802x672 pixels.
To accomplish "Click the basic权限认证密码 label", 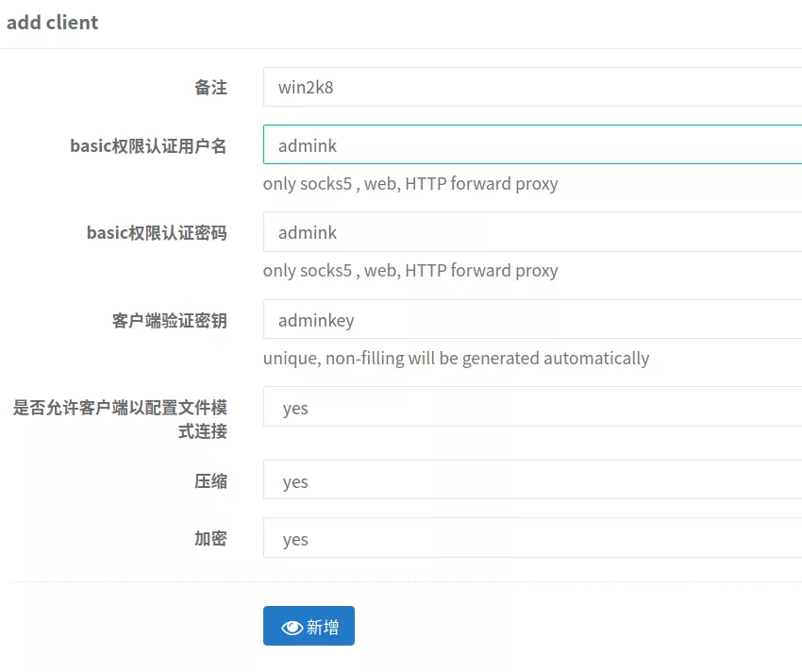I will [x=157, y=233].
